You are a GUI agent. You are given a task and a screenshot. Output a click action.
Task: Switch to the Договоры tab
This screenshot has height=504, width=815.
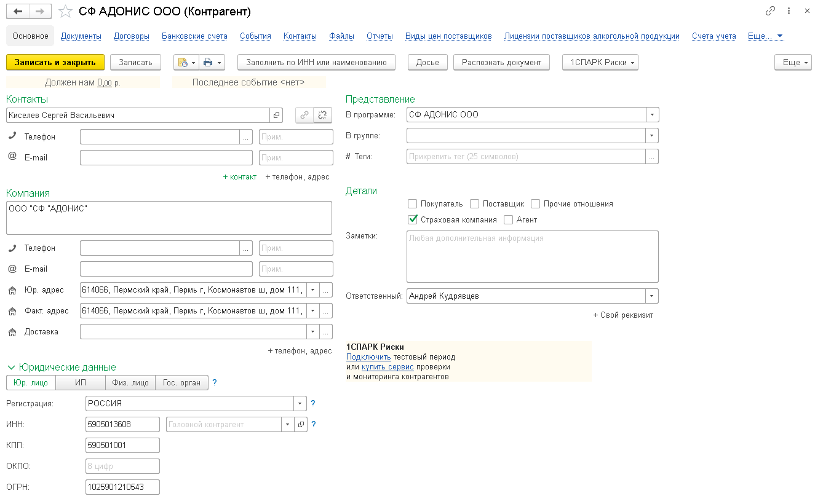pos(132,36)
